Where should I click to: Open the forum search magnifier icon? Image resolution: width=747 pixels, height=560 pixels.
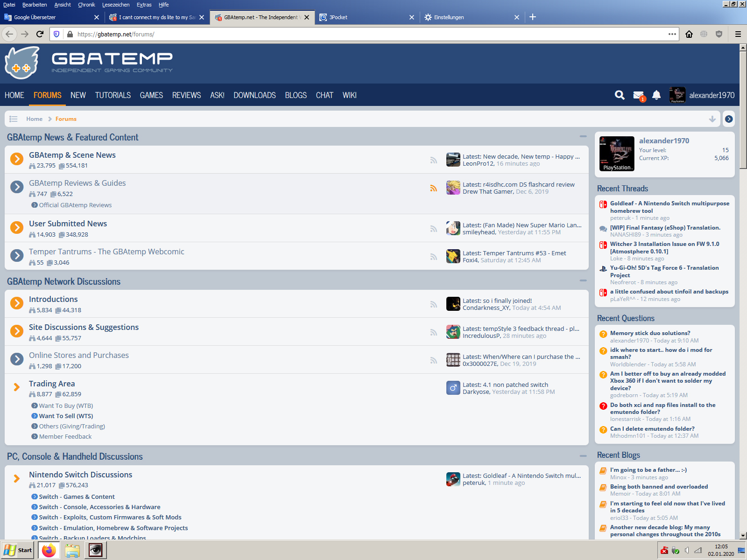point(620,95)
